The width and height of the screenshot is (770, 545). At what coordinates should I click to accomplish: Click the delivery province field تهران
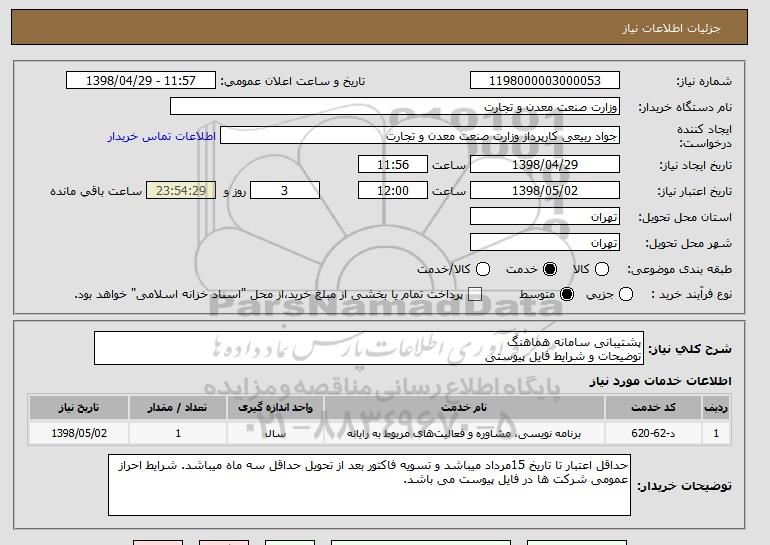(545, 217)
